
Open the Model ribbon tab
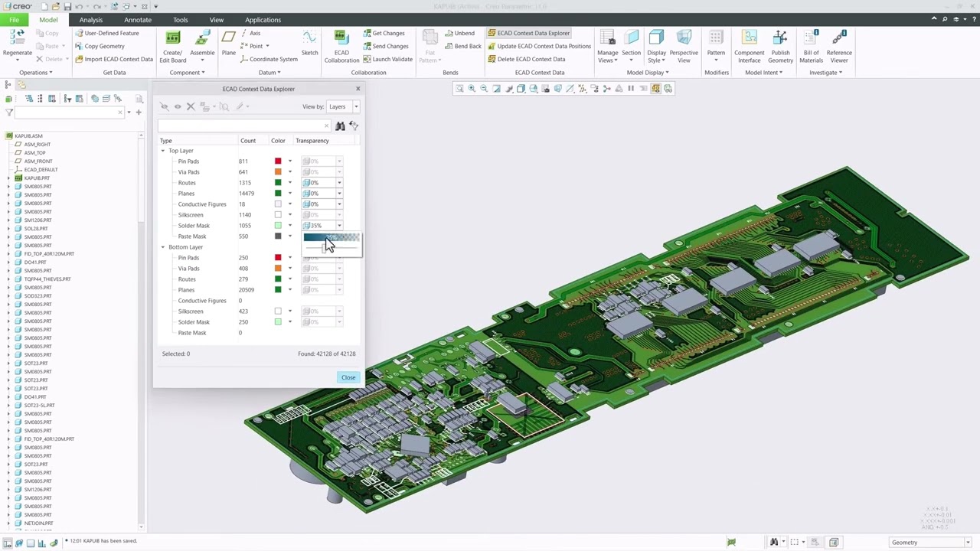(x=48, y=20)
